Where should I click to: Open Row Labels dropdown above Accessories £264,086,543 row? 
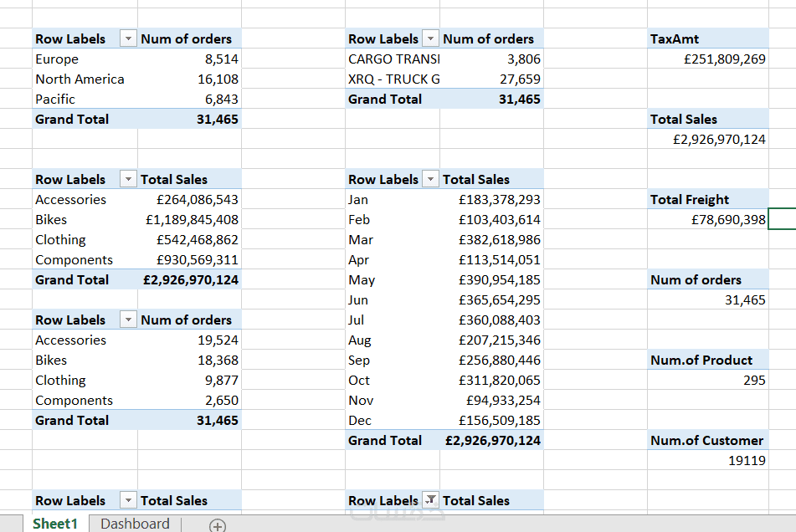(128, 180)
